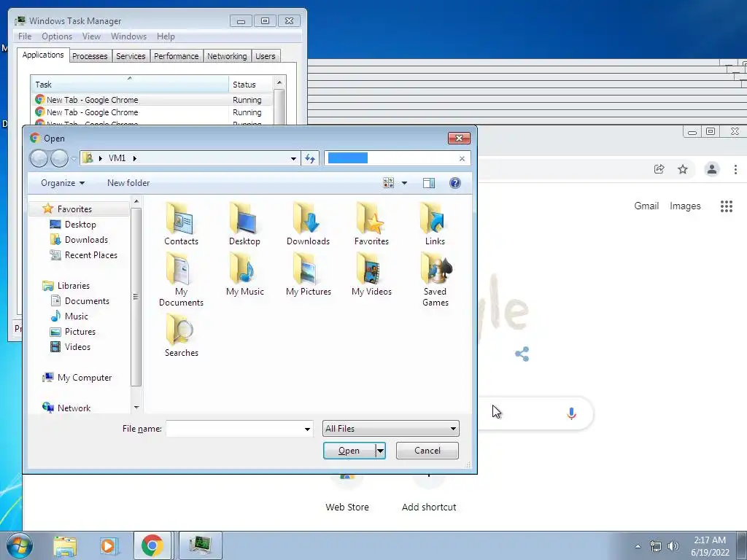The height and width of the screenshot is (560, 747).
Task: Open the My Videos folder
Action: 371,274
